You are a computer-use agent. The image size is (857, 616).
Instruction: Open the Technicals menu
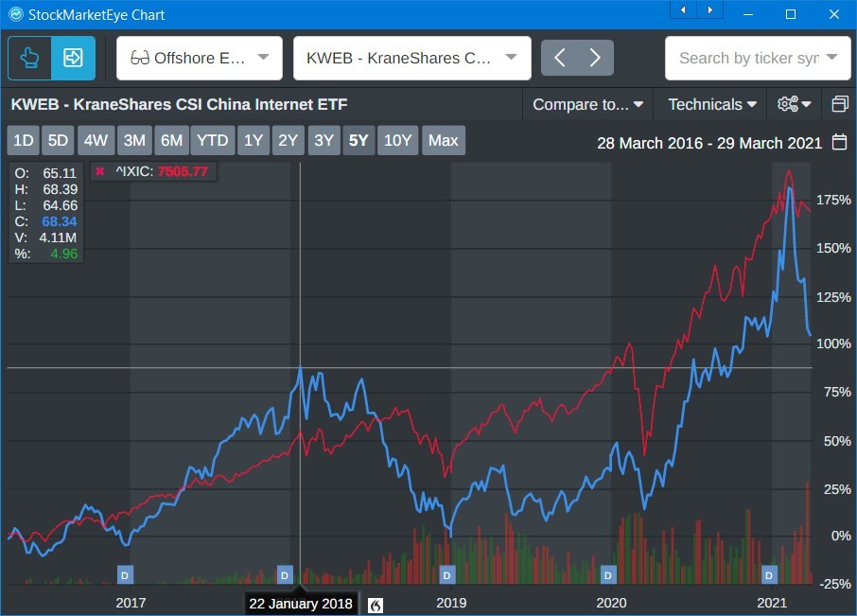(712, 104)
